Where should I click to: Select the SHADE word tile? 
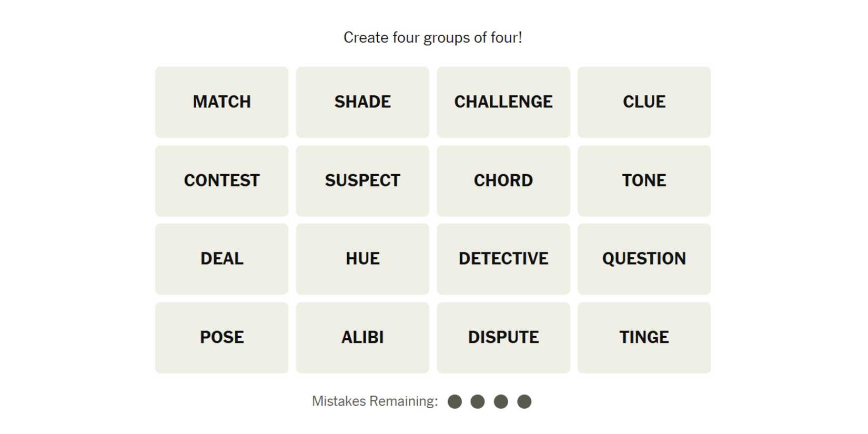(362, 102)
